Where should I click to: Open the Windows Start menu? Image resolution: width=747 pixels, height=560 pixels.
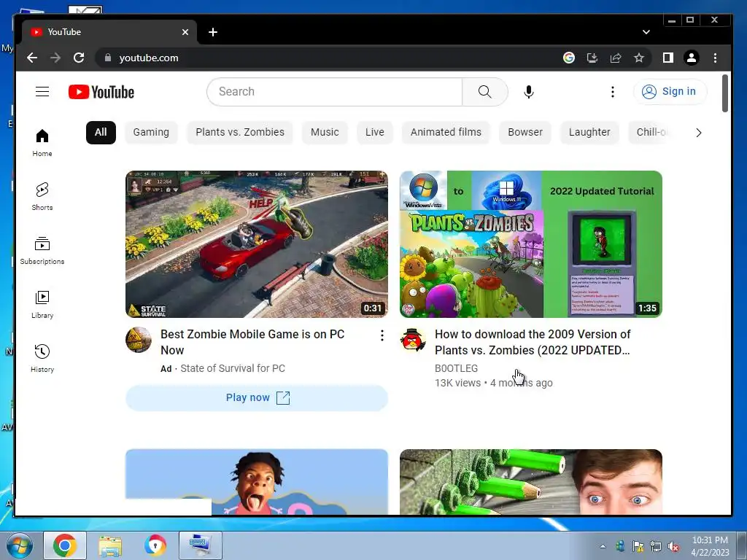(19, 545)
